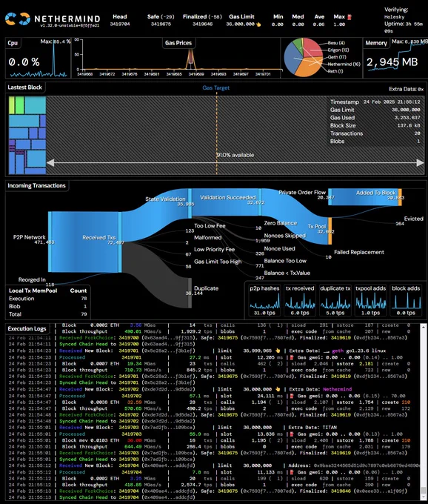Click the Block Size value 137.6 kB

(x=409, y=125)
